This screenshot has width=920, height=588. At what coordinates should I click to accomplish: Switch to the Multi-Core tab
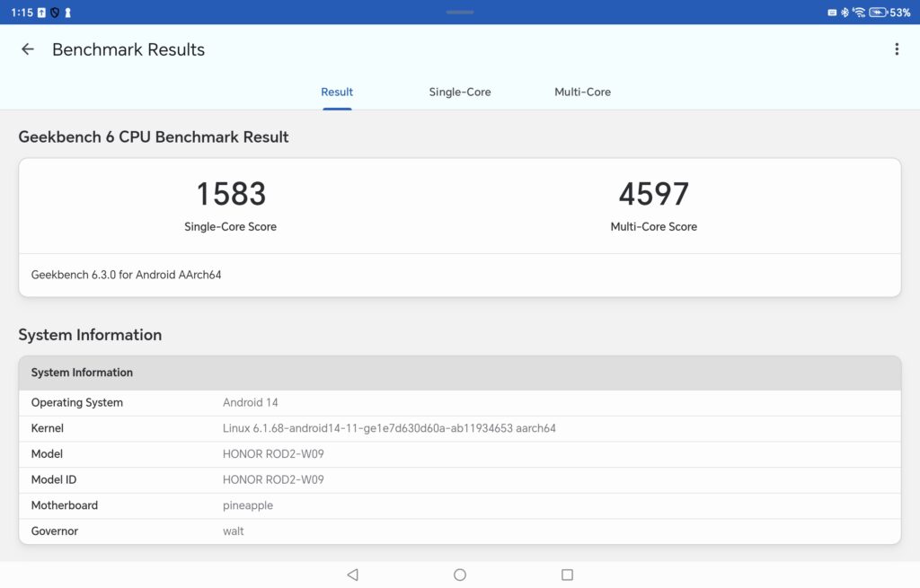click(x=582, y=92)
